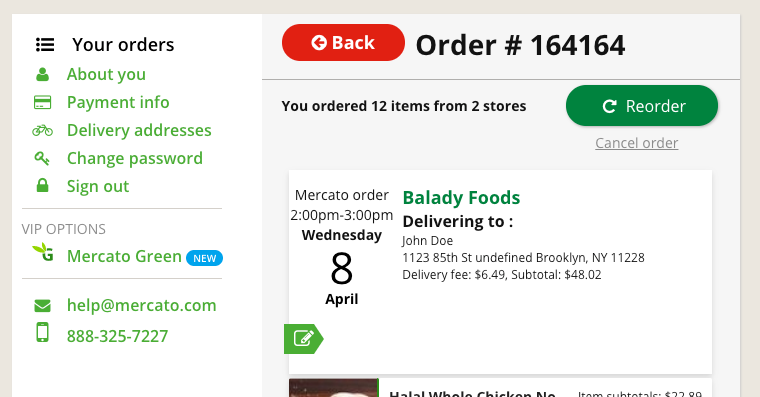Select Change password link
Screen dimensions: 760x397
coord(135,159)
